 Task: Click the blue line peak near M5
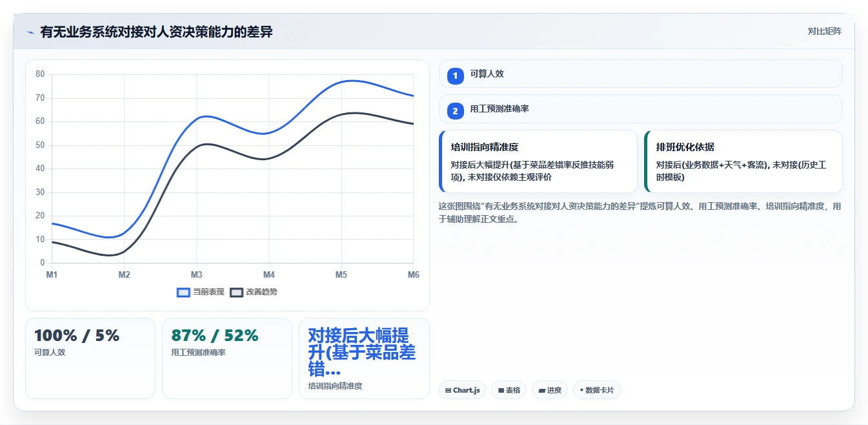pyautogui.click(x=350, y=81)
